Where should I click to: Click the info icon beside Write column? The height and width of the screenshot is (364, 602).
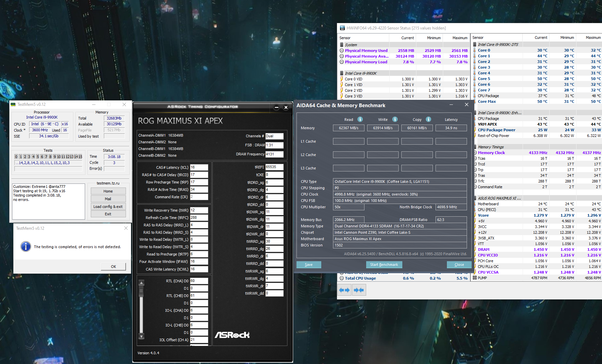(x=395, y=119)
